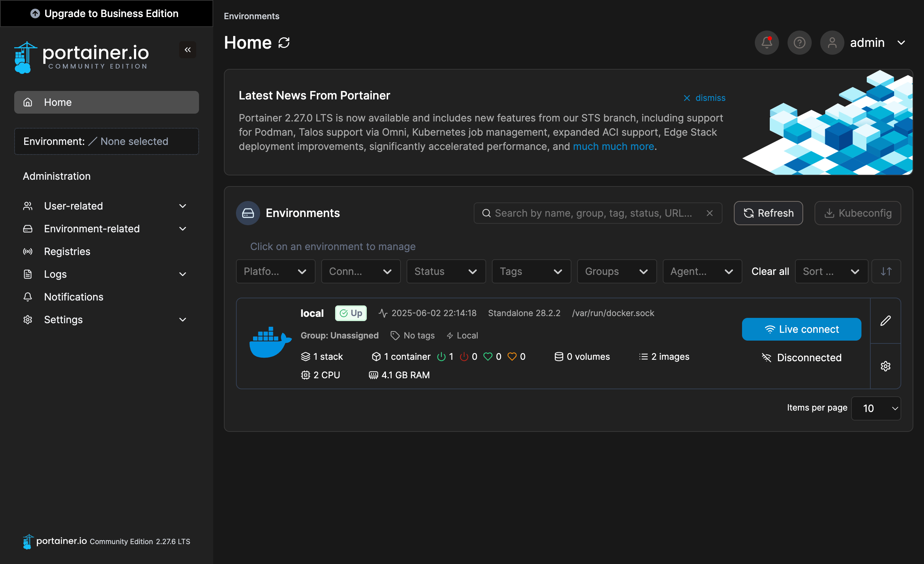
Task: Open the help question mark icon
Action: pyautogui.click(x=799, y=43)
